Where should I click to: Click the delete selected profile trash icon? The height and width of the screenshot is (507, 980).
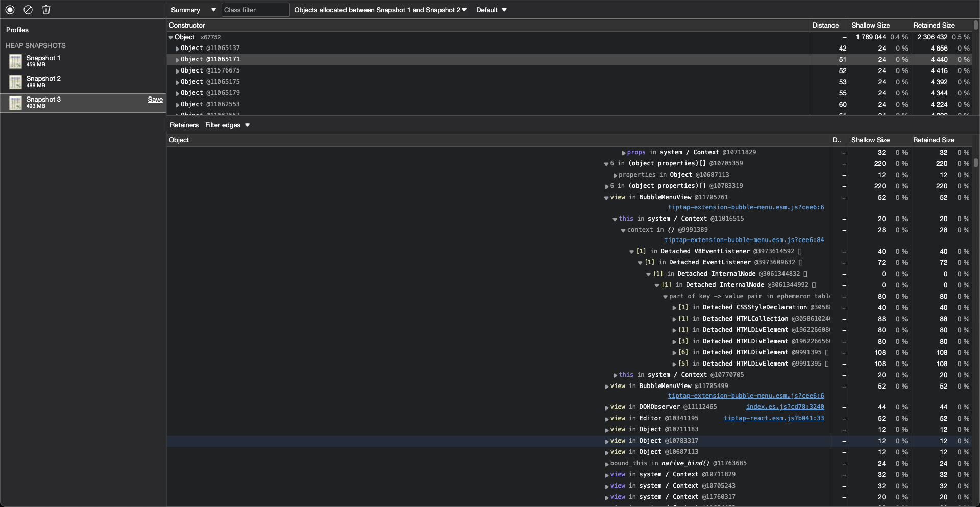(x=46, y=10)
